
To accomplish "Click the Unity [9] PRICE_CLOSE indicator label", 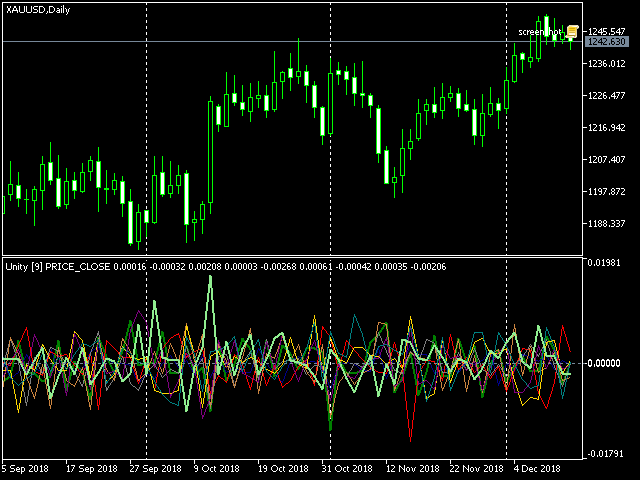I will point(58,267).
